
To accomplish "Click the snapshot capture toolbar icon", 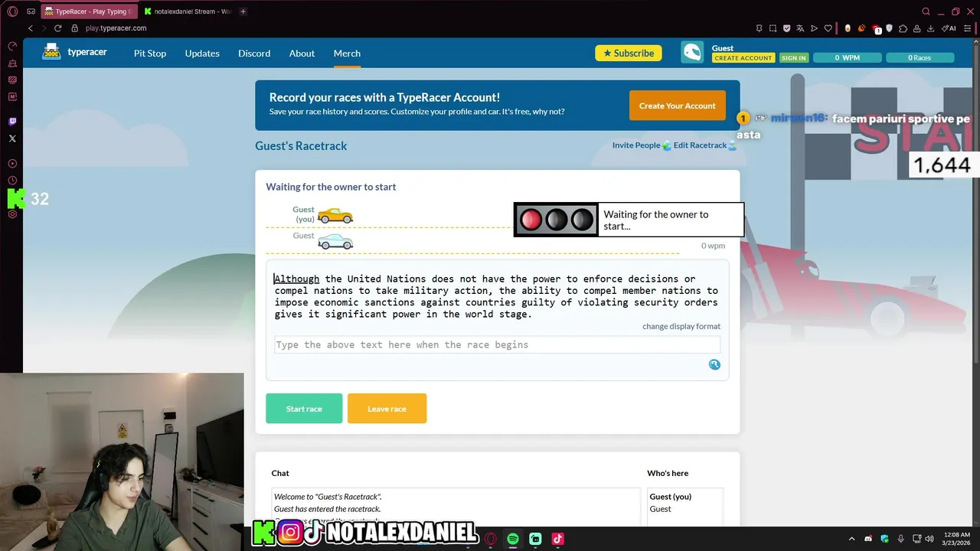I will (773, 28).
